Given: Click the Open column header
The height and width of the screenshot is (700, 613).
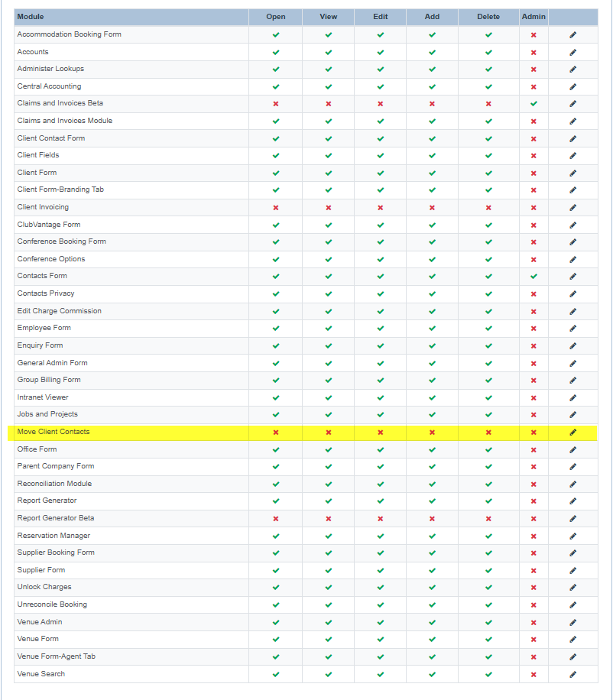Looking at the screenshot, I should (276, 17).
